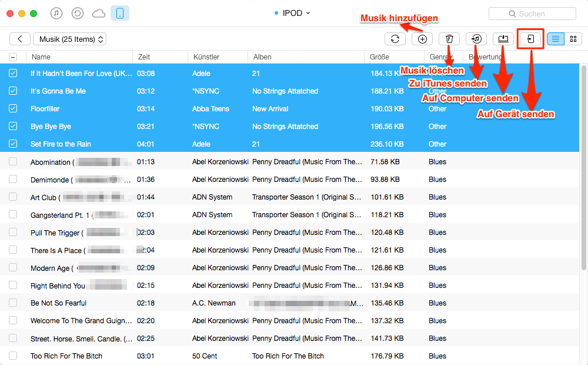Check Gangsterland Pt. 1 checkbox
The height and width of the screenshot is (365, 588).
click(x=13, y=214)
